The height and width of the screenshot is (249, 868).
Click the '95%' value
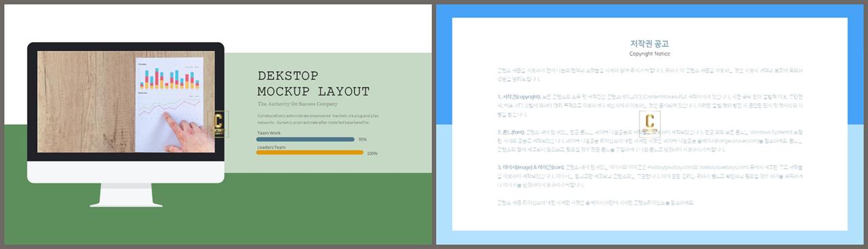point(362,139)
